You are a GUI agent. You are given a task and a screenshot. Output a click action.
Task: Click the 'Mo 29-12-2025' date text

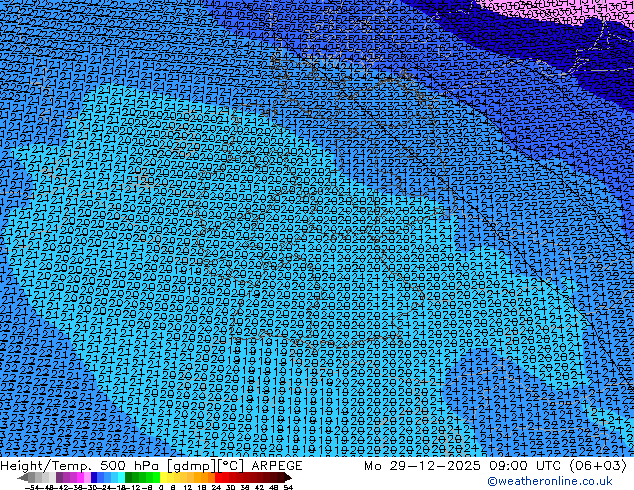423,466
